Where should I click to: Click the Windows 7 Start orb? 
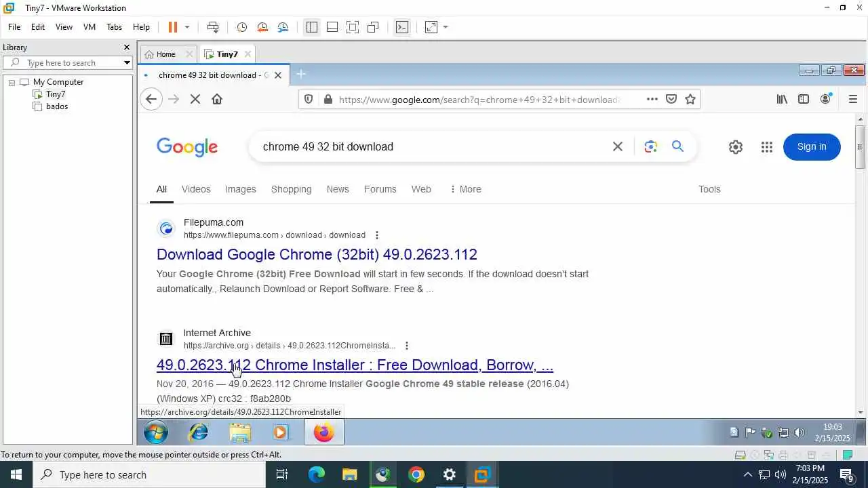[x=155, y=432]
